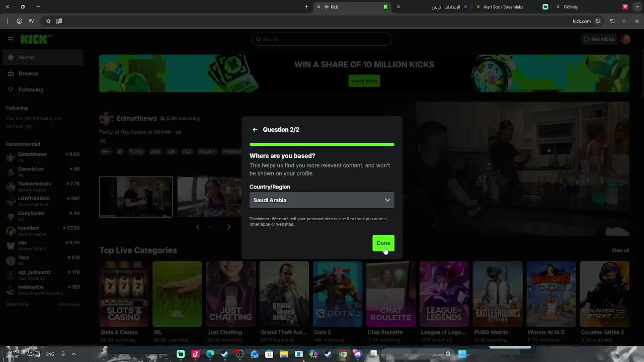Select the first featured stream thumbnail
This screenshot has width=644, height=362.
pyautogui.click(x=136, y=197)
